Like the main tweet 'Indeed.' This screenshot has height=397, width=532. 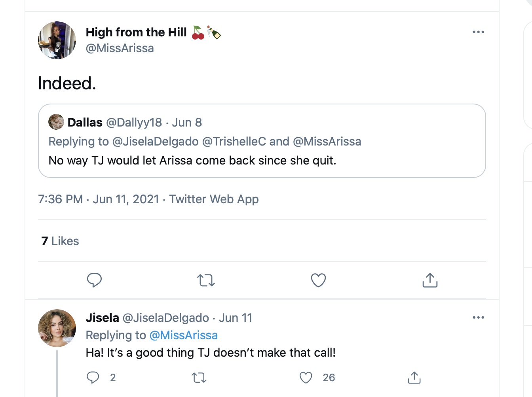(318, 280)
